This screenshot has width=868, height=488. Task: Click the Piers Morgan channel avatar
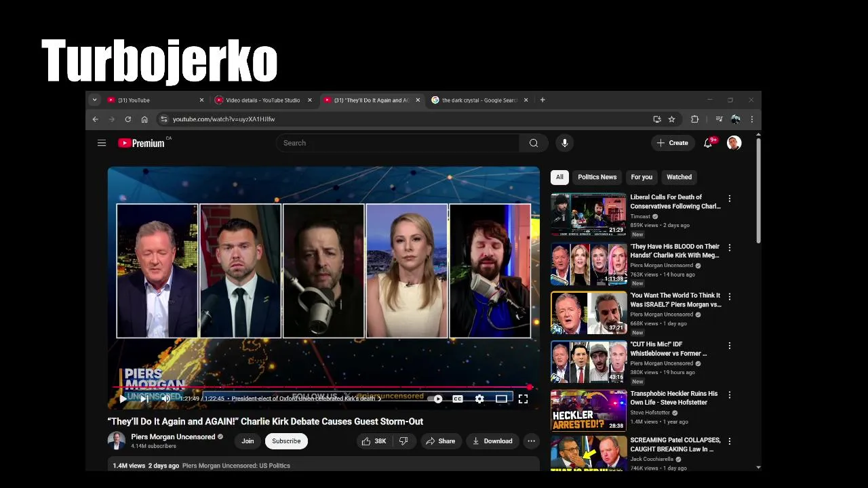click(x=116, y=441)
